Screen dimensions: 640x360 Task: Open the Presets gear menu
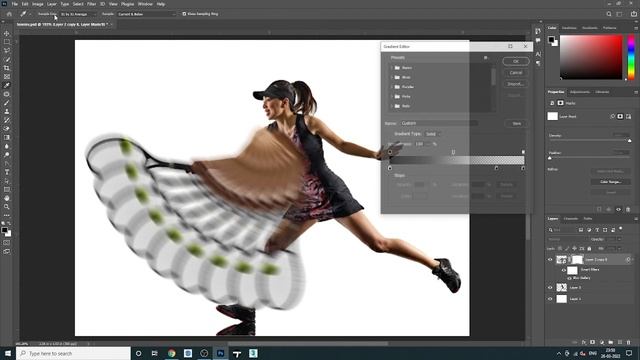point(485,58)
